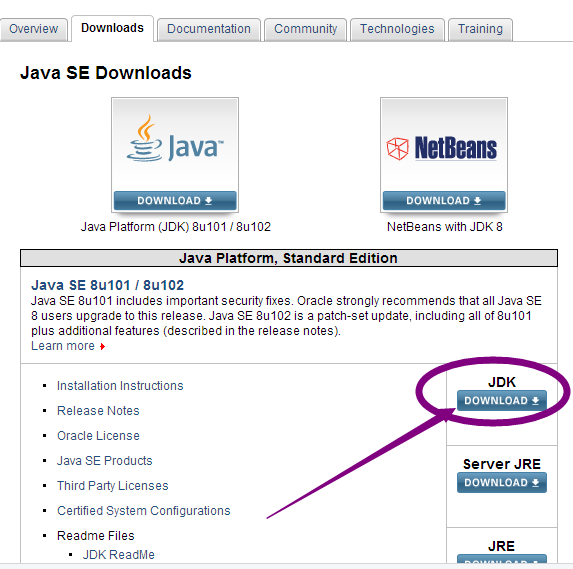This screenshot has width=573, height=569.
Task: Go to the Technologies tab
Action: click(397, 29)
